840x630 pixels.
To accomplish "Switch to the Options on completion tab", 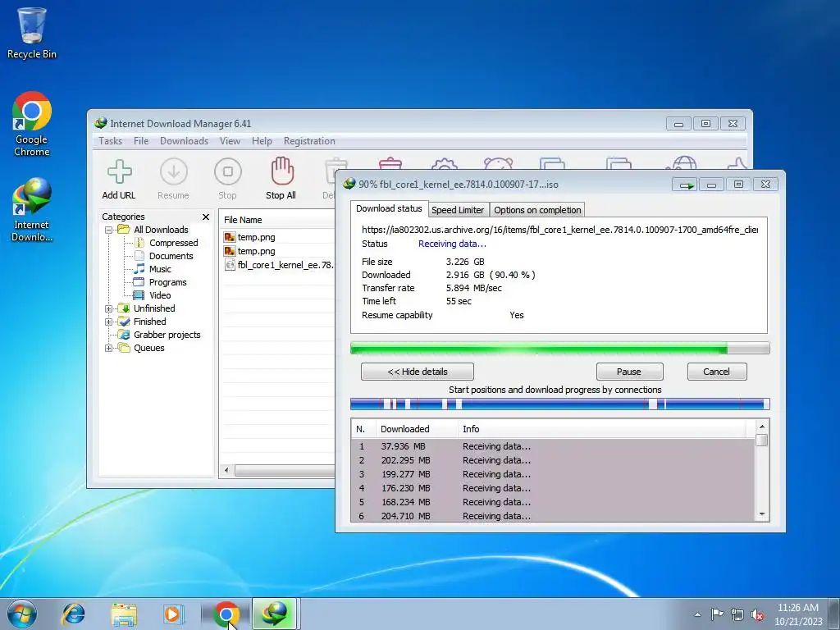I will [537, 210].
